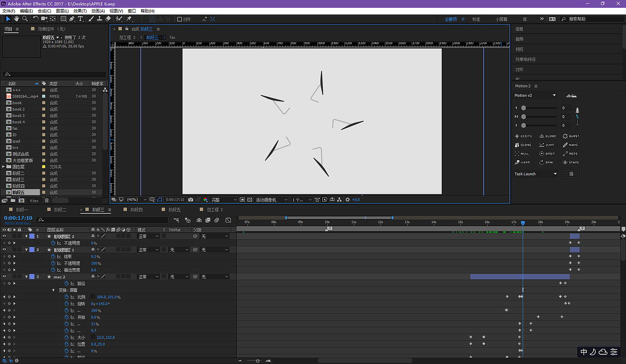626x364 pixels.
Task: Click the BURST button in Motion 2
Action: tap(571, 136)
